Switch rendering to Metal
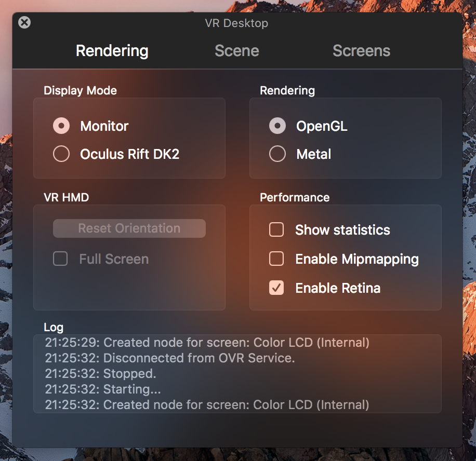The height and width of the screenshot is (461, 476). [277, 154]
